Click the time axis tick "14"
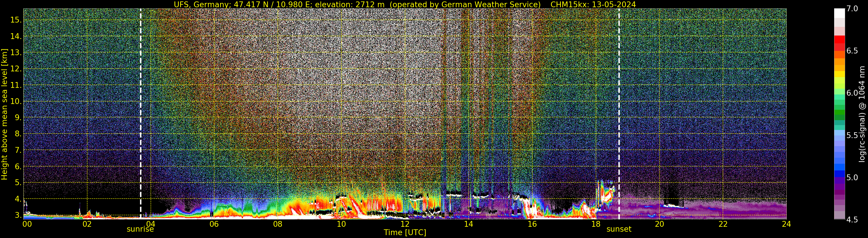Viewport: 868px width, 238px height. point(468,224)
